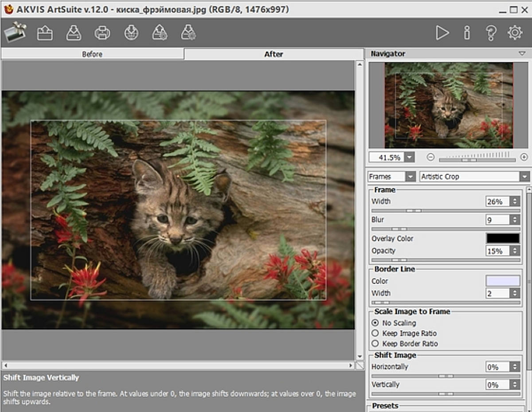Switch to the After tab
The image size is (532, 412).
[274, 54]
